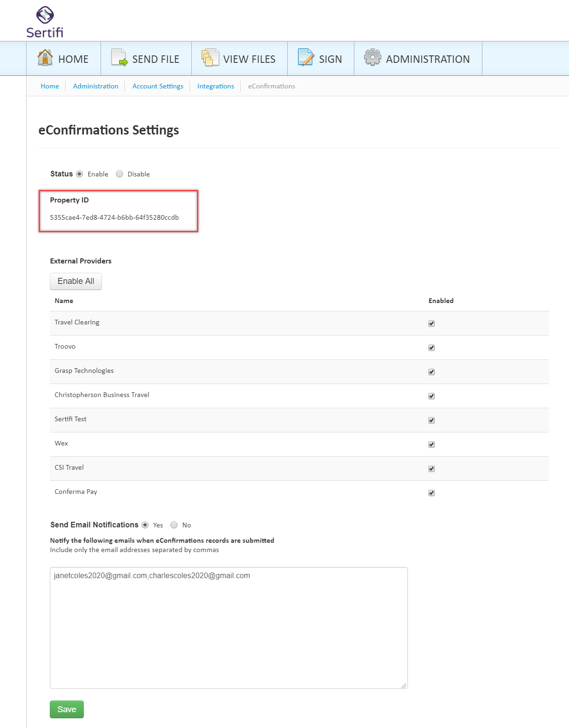569x728 pixels.
Task: Select the Enable status radio button
Action: (80, 174)
